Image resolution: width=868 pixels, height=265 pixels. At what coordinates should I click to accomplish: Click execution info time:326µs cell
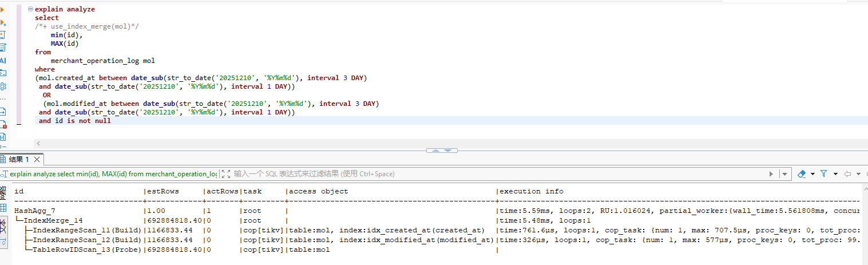point(679,240)
